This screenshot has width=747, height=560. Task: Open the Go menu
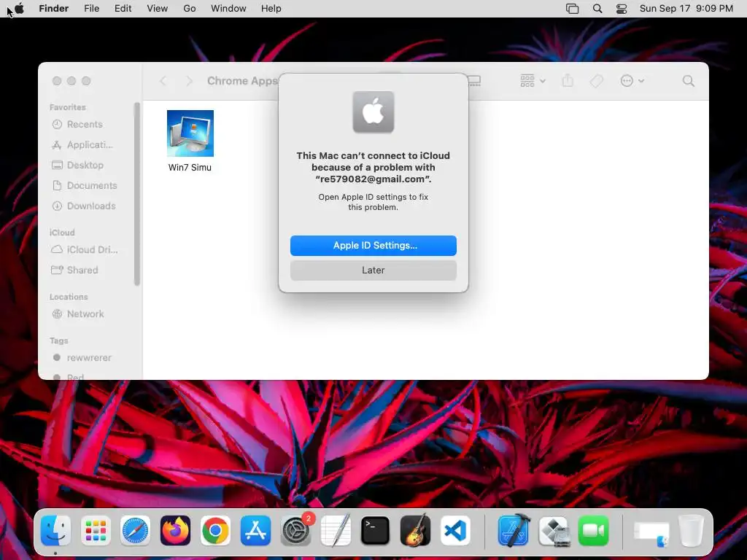click(190, 9)
